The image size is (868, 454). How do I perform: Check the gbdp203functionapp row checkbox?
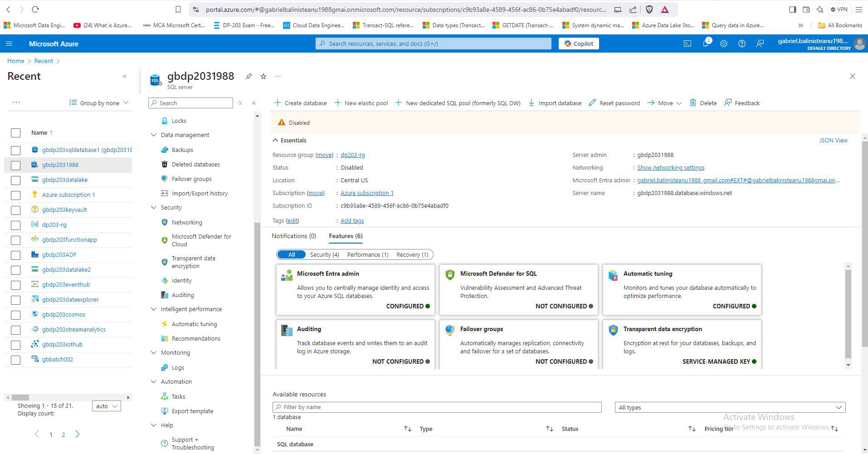click(x=15, y=240)
